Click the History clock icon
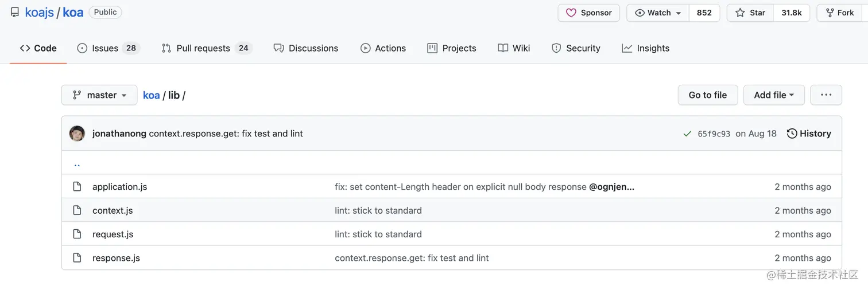Viewport: 868px width, 290px height. click(x=792, y=134)
